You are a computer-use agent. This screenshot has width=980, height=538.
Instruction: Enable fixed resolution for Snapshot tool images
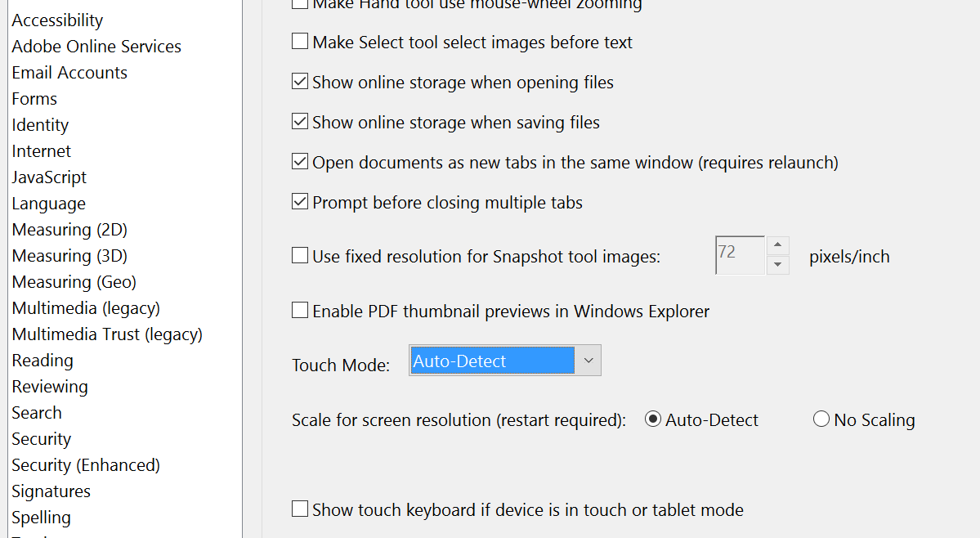(x=300, y=256)
